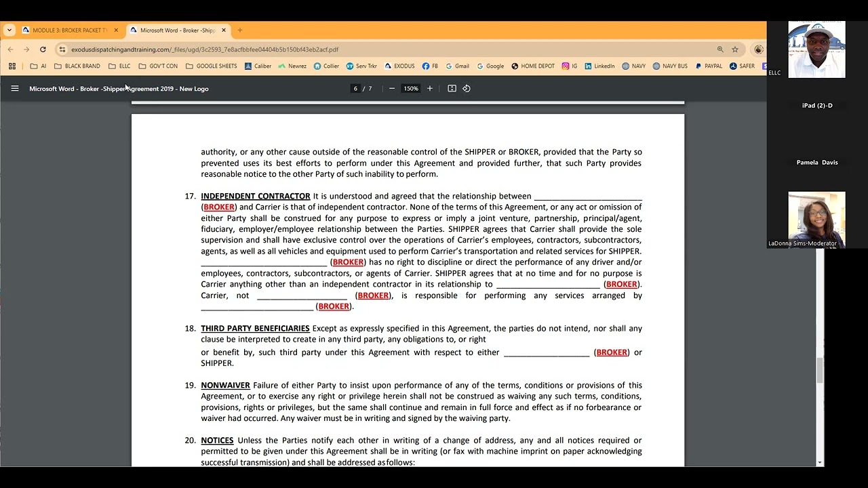Open the Caliber bookmark
The width and height of the screenshot is (868, 488).
click(x=258, y=66)
